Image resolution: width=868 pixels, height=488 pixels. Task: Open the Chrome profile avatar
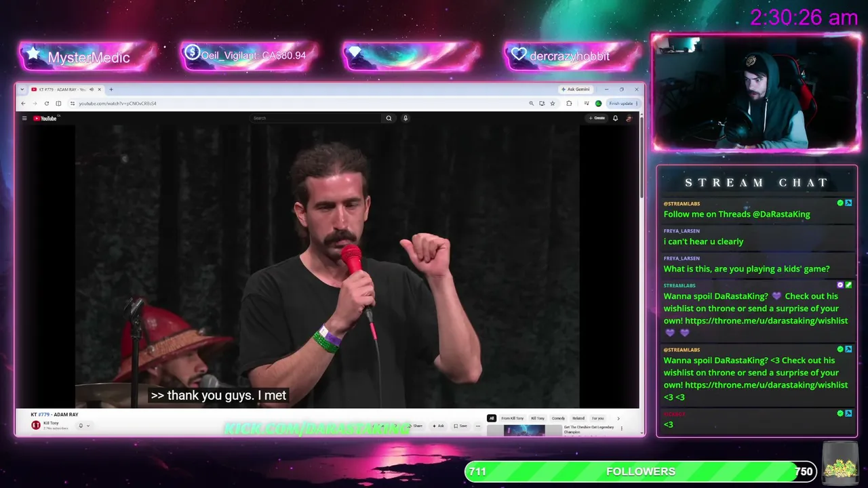pos(598,104)
